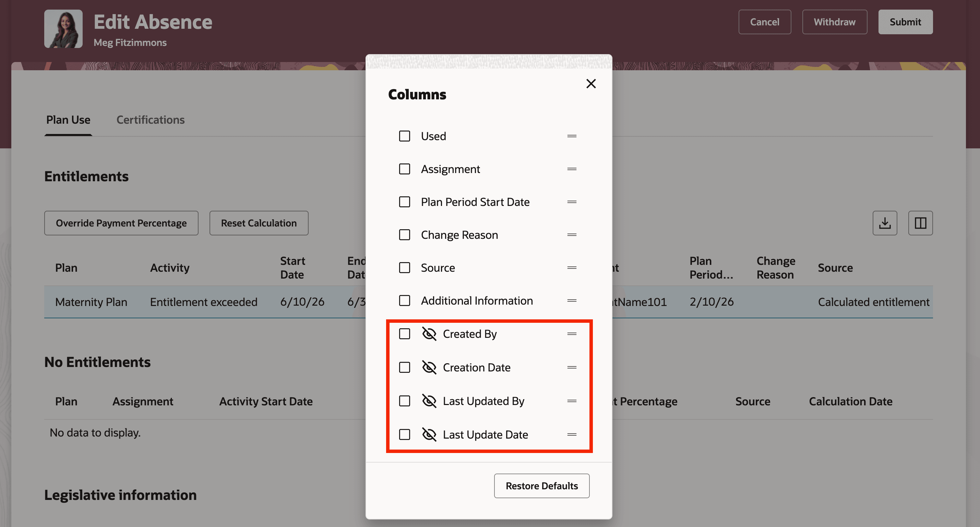This screenshot has height=527, width=980.
Task: Enable the Additional Information checkbox
Action: pos(404,301)
